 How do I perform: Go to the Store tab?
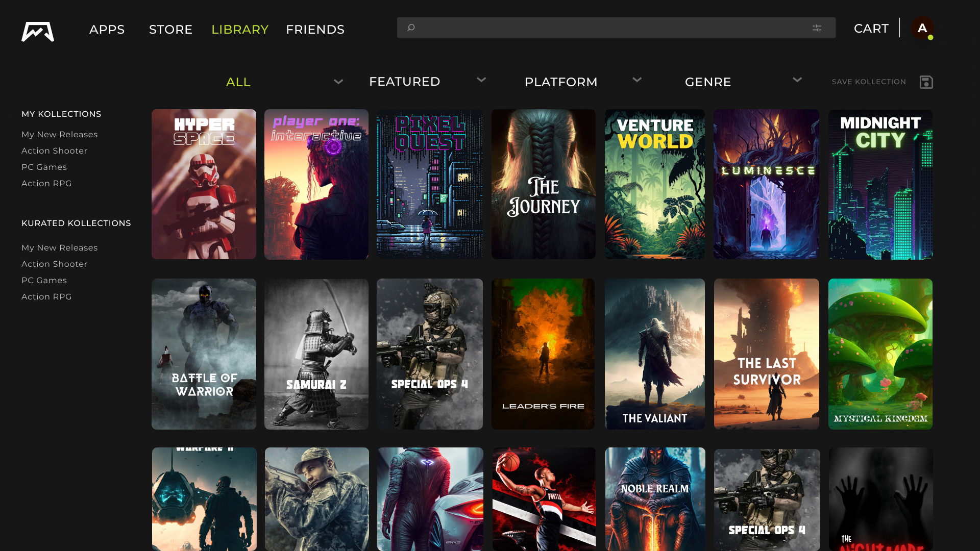(170, 30)
